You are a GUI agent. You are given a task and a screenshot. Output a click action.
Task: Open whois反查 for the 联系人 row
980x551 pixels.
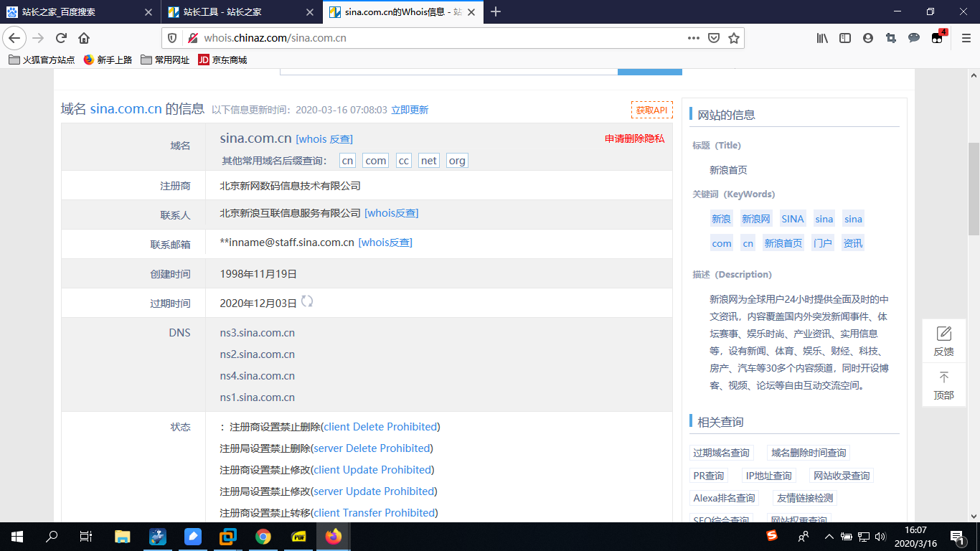coord(392,213)
